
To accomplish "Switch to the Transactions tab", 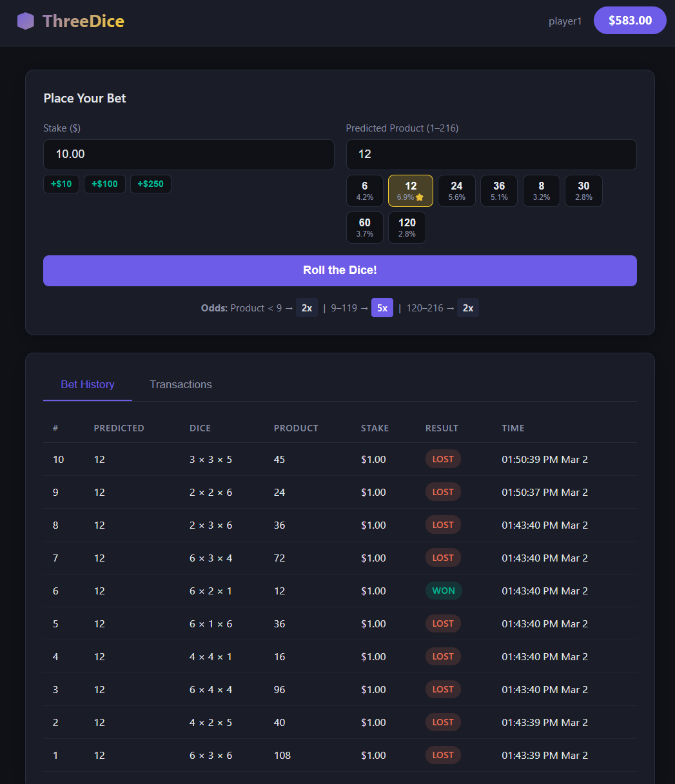I will [181, 385].
